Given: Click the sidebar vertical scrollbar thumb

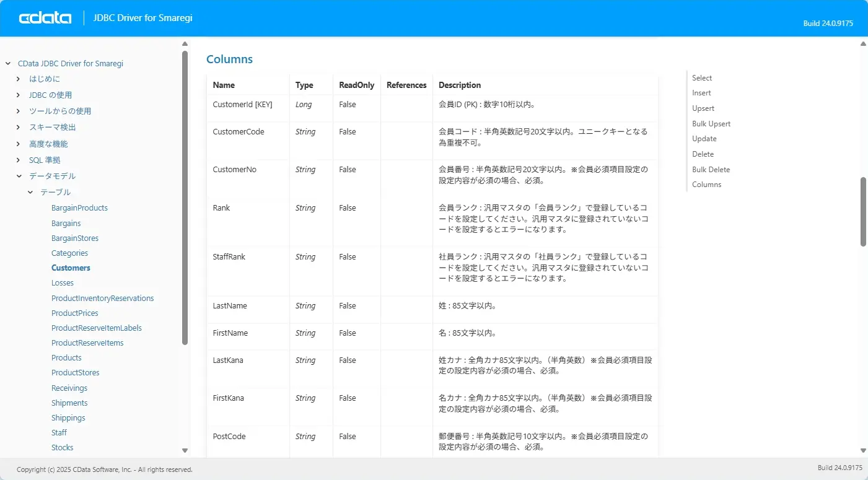Looking at the screenshot, I should [185, 198].
